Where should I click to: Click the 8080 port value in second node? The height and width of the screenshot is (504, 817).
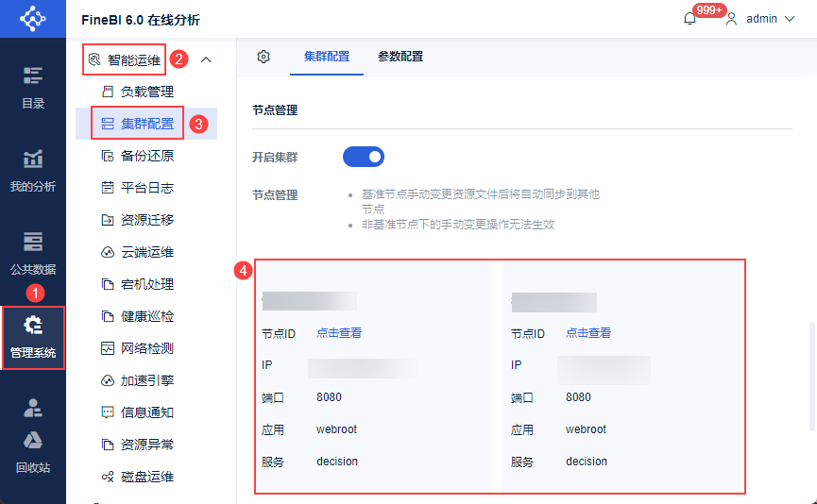click(x=578, y=397)
